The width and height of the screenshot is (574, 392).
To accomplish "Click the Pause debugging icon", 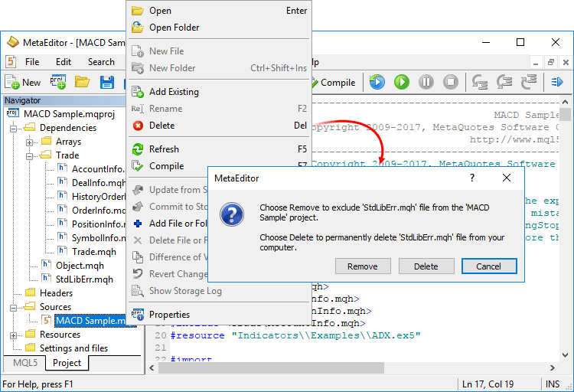I will pyautogui.click(x=426, y=82).
